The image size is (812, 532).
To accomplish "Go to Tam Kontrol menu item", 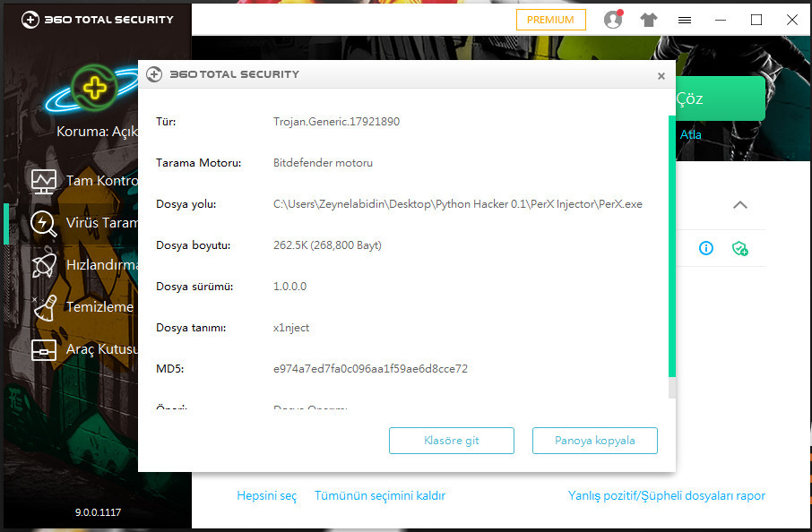I will click(102, 181).
